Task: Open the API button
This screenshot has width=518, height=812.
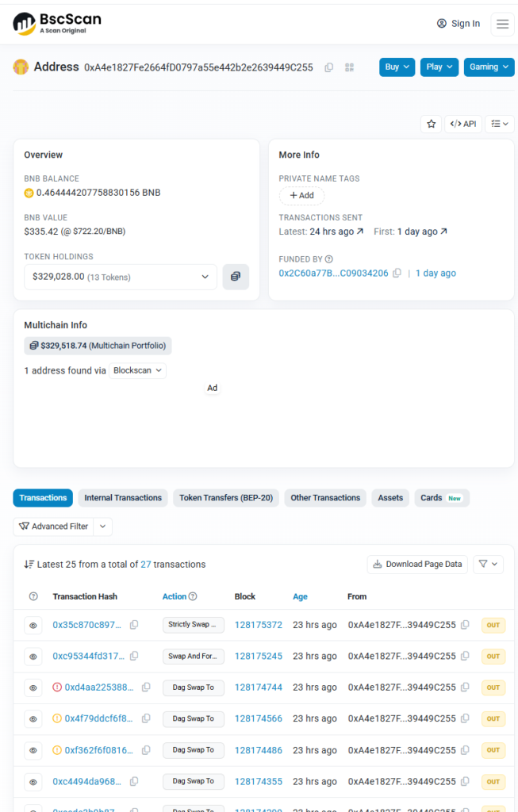Action: click(463, 124)
